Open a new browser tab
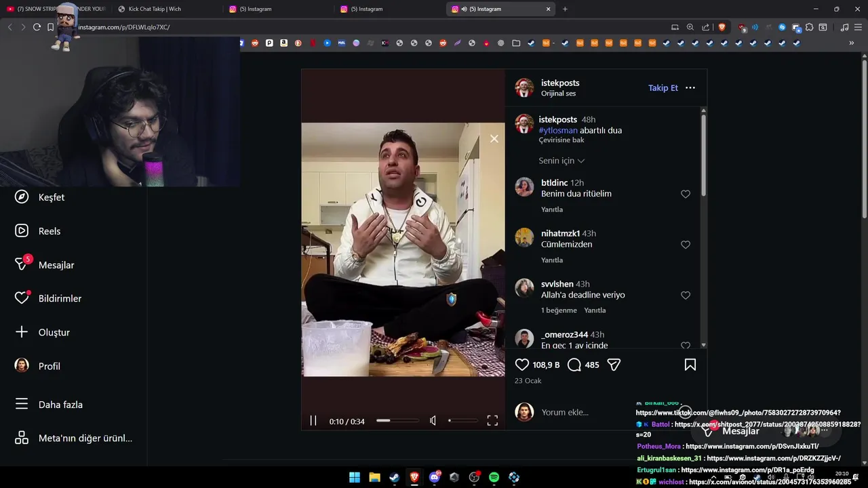868x488 pixels. [x=565, y=9]
